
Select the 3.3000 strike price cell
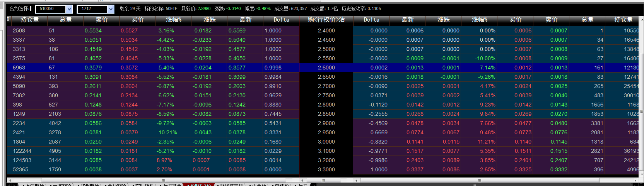point(326,169)
